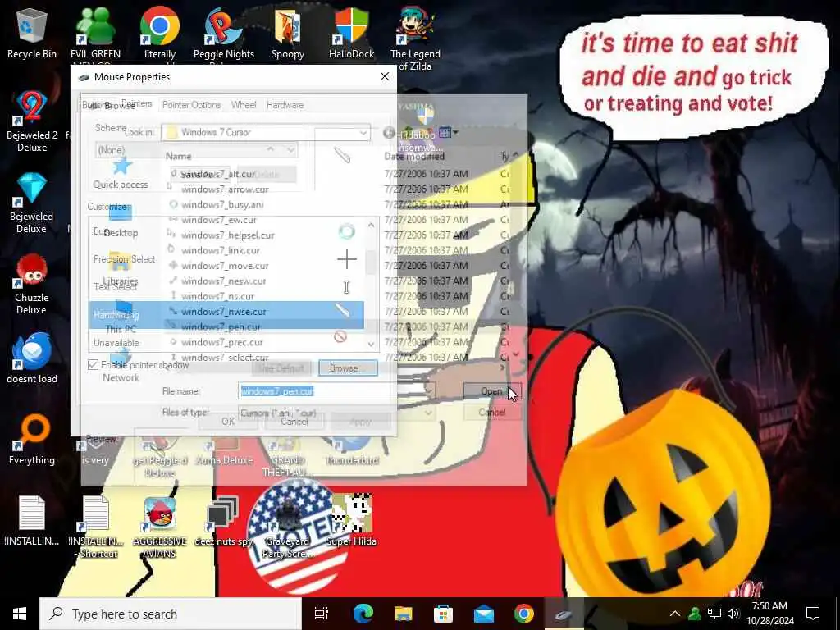Viewport: 840px width, 630px height.
Task: Go to Network in the Browse sidebar
Action: tap(121, 365)
